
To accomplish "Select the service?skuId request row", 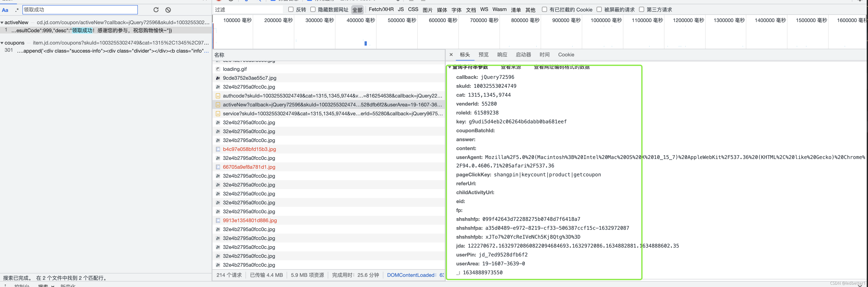I will tap(329, 114).
